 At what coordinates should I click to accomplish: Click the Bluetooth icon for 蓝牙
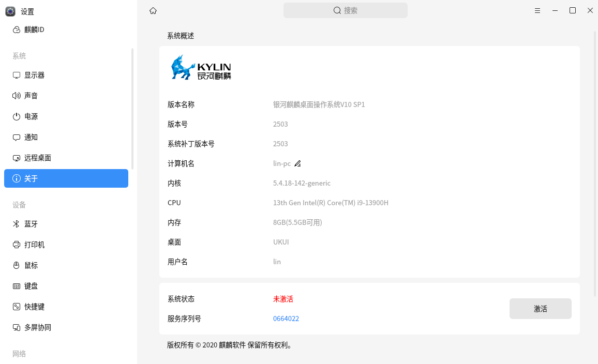(17, 224)
